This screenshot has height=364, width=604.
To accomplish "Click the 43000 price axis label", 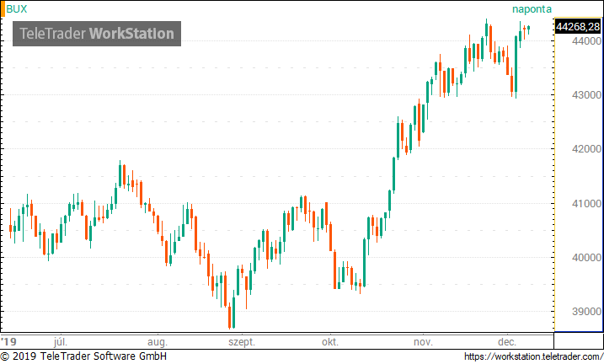I will coord(586,94).
